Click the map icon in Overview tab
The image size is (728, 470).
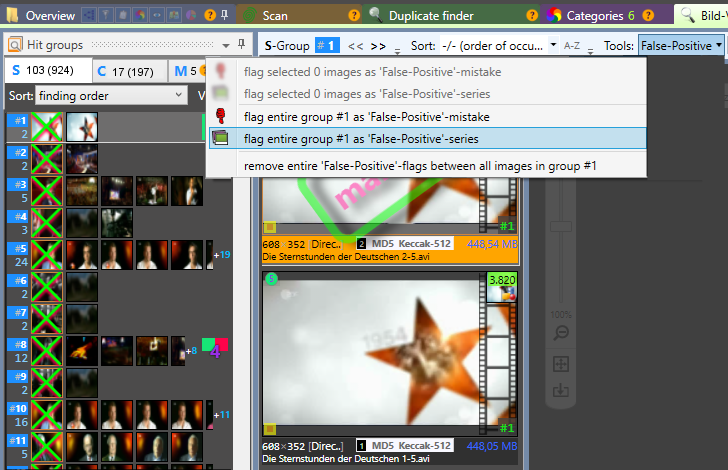(174, 15)
